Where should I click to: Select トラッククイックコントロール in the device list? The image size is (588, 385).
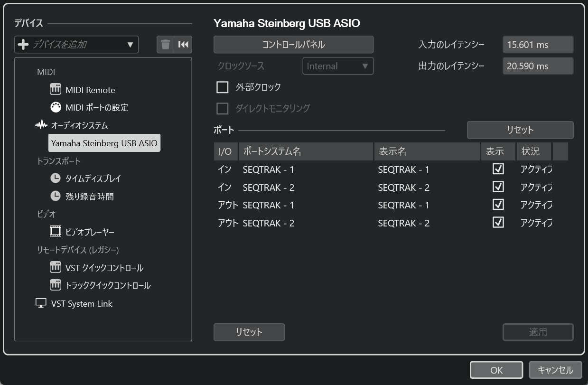click(108, 285)
